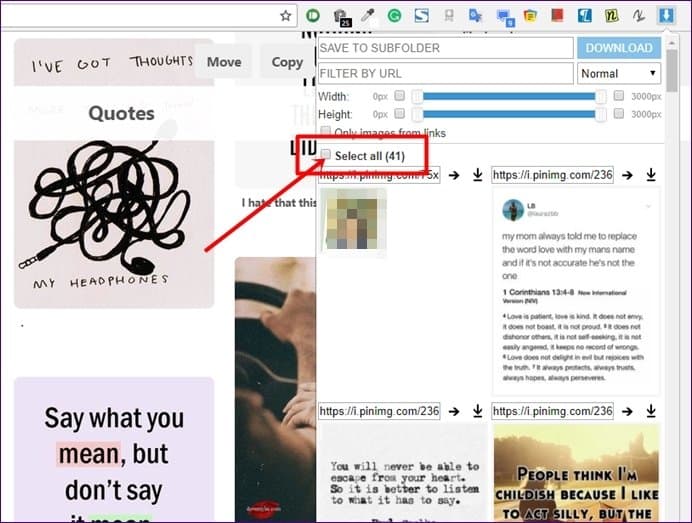Open the Grammarly extension icon

click(x=395, y=16)
